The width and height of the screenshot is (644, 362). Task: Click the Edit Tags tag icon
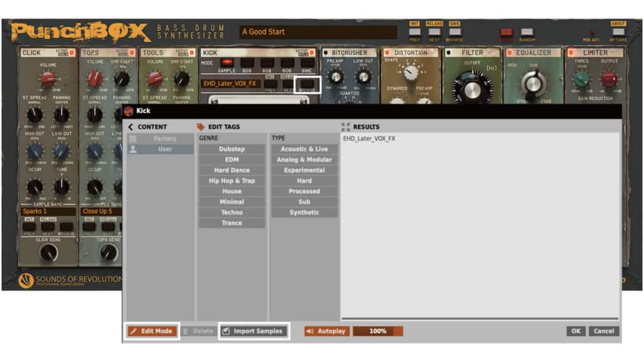click(201, 127)
